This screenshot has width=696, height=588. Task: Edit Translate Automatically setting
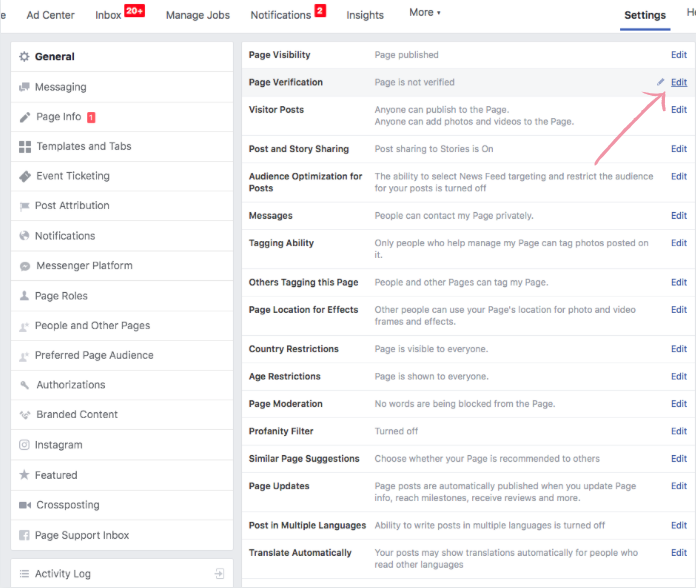(x=679, y=552)
